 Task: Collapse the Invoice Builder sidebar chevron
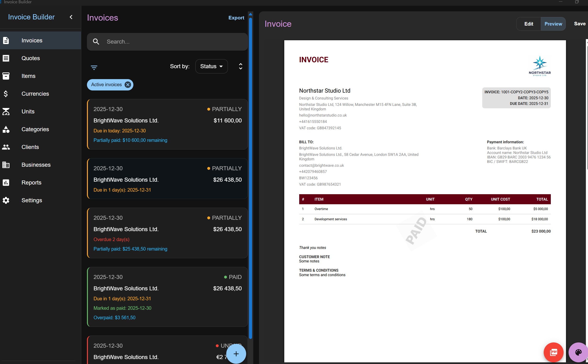[71, 17]
